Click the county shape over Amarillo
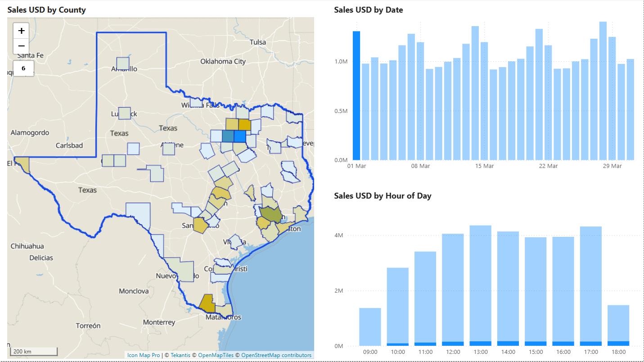Image resolution: width=644 pixels, height=362 pixels. click(123, 63)
